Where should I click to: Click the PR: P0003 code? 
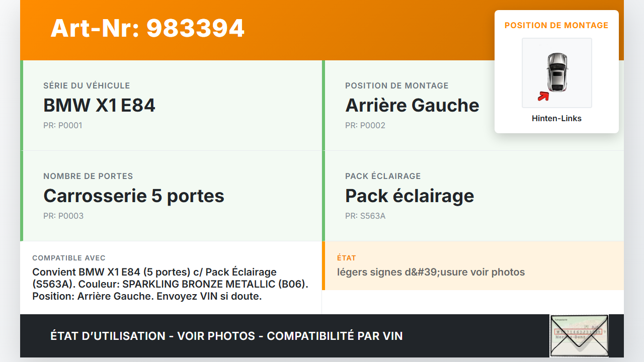coord(63,216)
